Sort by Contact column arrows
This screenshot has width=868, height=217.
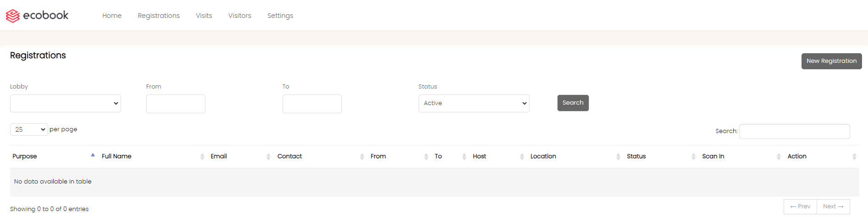click(x=362, y=156)
